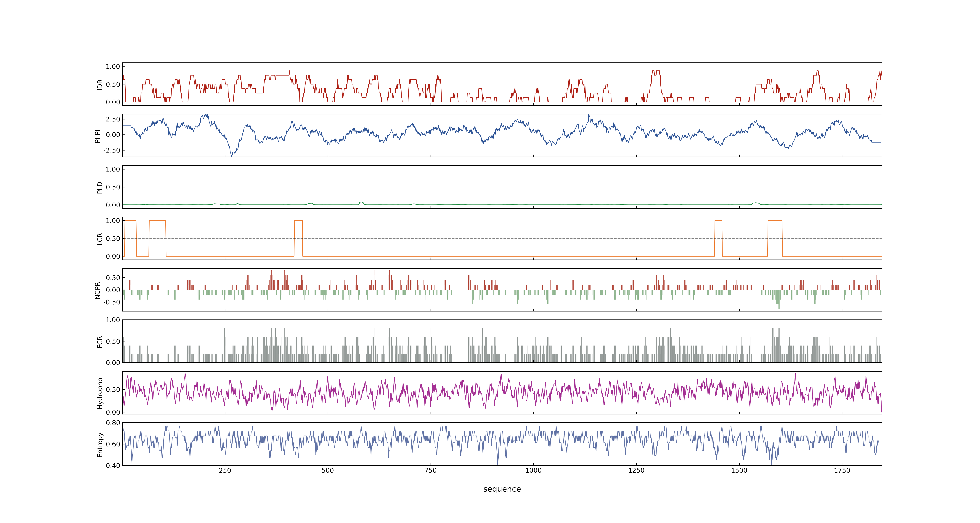Click the Entropy axis label
980x523 pixels.
click(100, 445)
